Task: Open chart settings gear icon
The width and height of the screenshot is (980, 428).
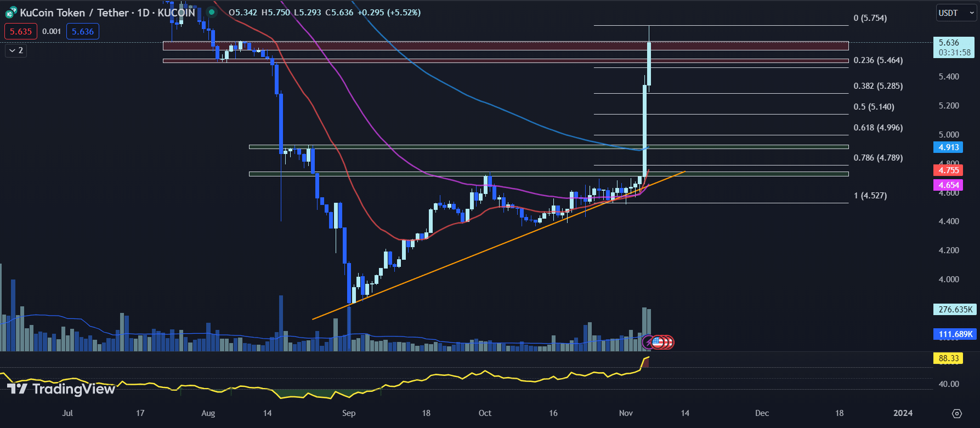Action: click(956, 413)
